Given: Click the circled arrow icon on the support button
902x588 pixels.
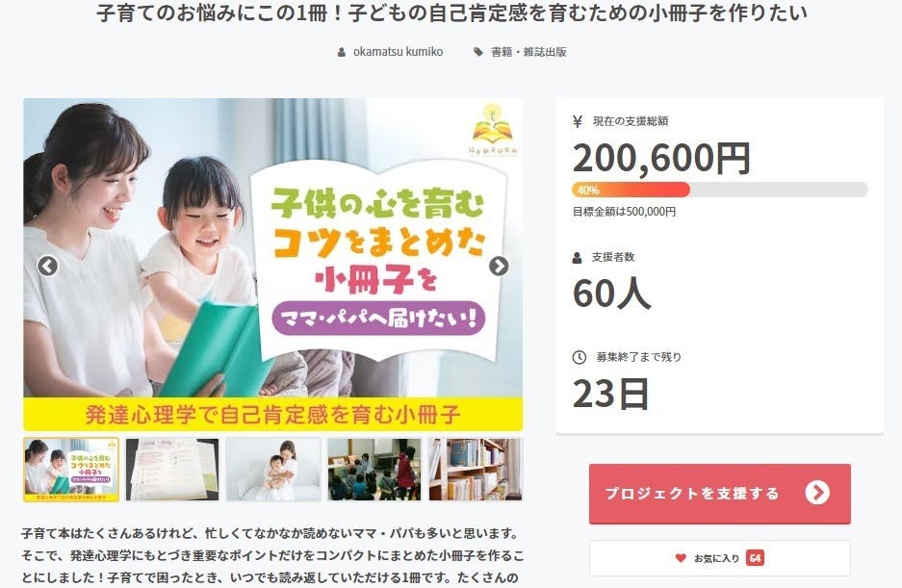Looking at the screenshot, I should pos(817,493).
